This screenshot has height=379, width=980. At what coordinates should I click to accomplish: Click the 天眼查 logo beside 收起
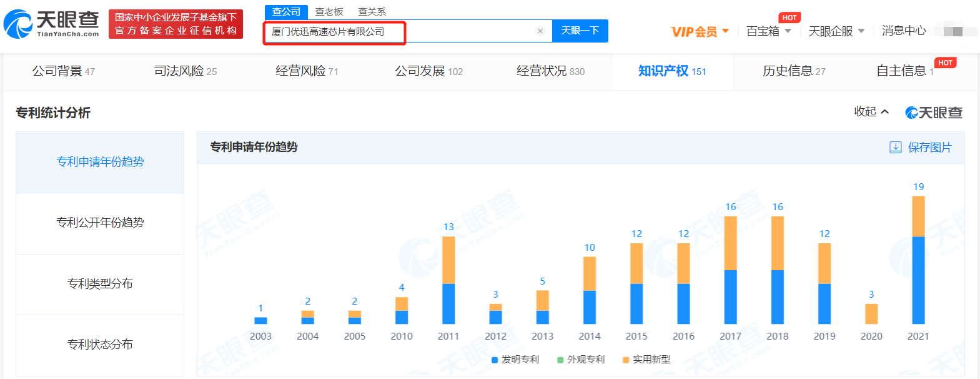coord(934,113)
